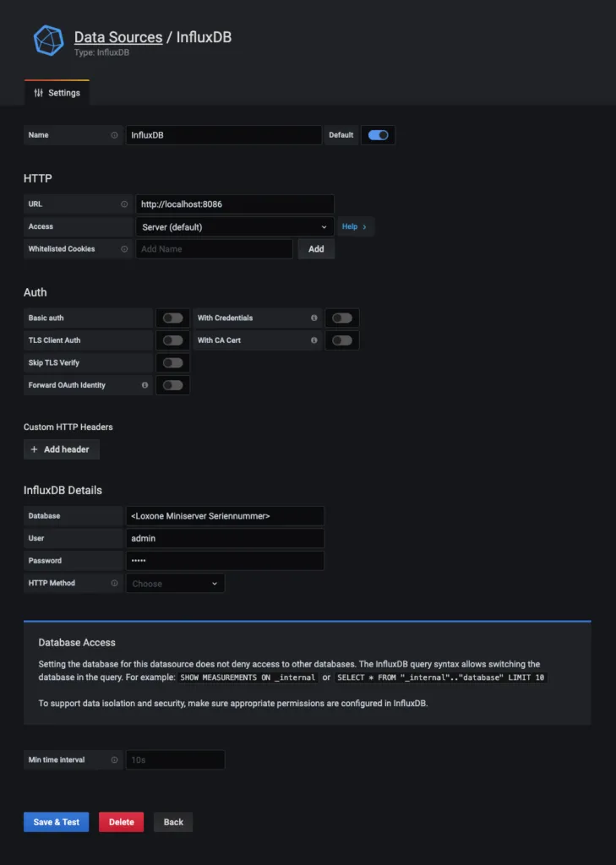Click the 'SHOW MEASUREMENTS ON _internal' code snippet
This screenshot has width=616, height=865.
[x=248, y=677]
